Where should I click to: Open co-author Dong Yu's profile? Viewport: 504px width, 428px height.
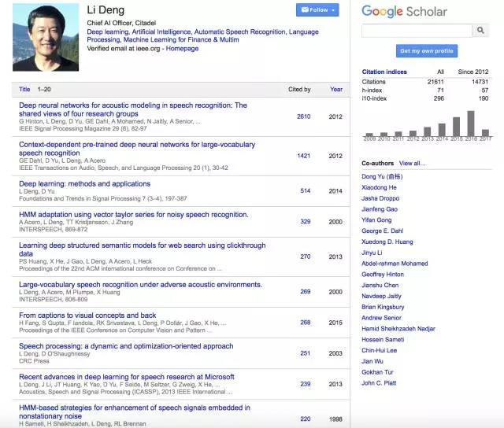(x=380, y=176)
